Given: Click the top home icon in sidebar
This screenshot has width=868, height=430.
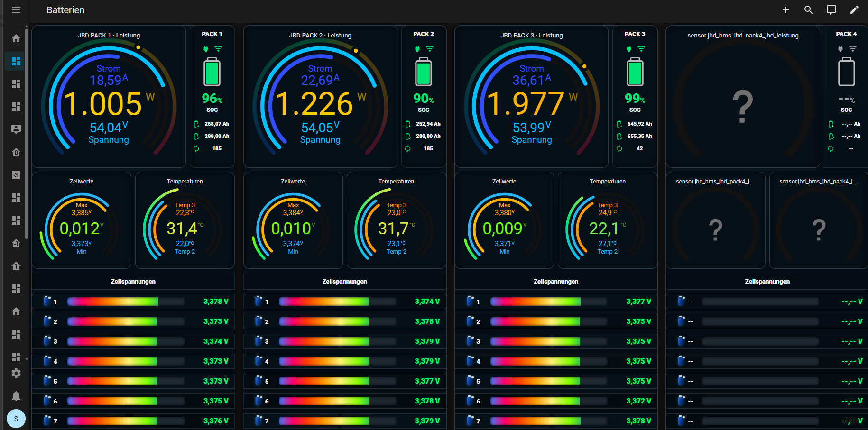Looking at the screenshot, I should [16, 38].
